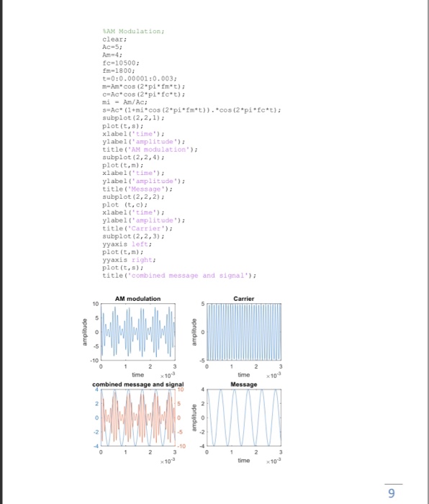Click the 'subplot(2,2,3);' line
Screen dimensions: 429x504
(x=133, y=236)
